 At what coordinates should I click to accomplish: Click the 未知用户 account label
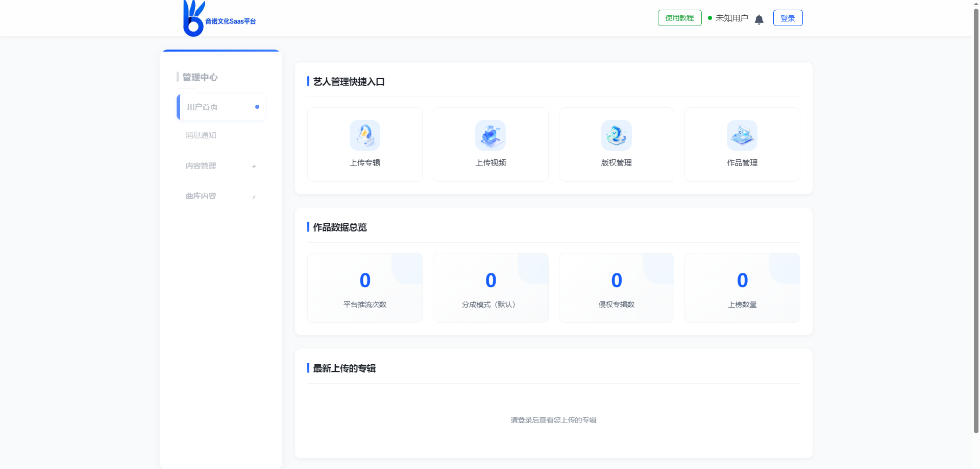coord(731,18)
